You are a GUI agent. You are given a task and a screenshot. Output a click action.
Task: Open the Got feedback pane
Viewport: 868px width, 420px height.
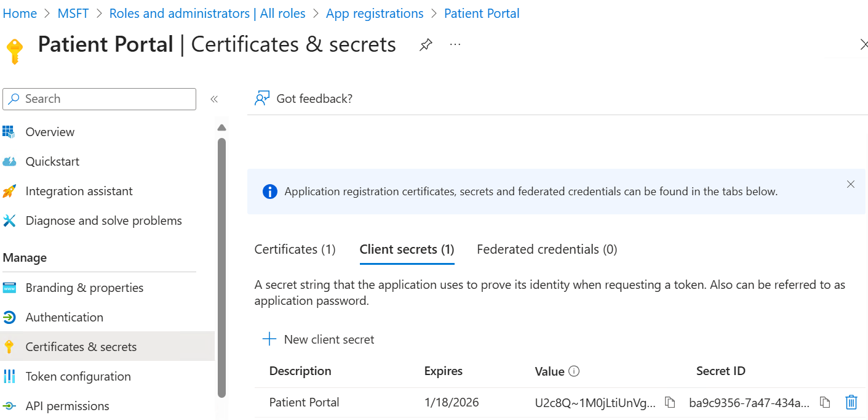[304, 99]
